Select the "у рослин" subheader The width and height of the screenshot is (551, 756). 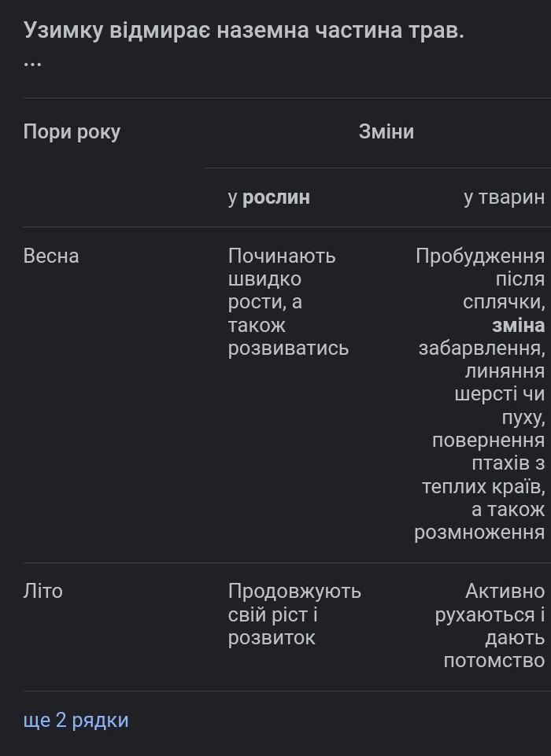[x=268, y=197]
